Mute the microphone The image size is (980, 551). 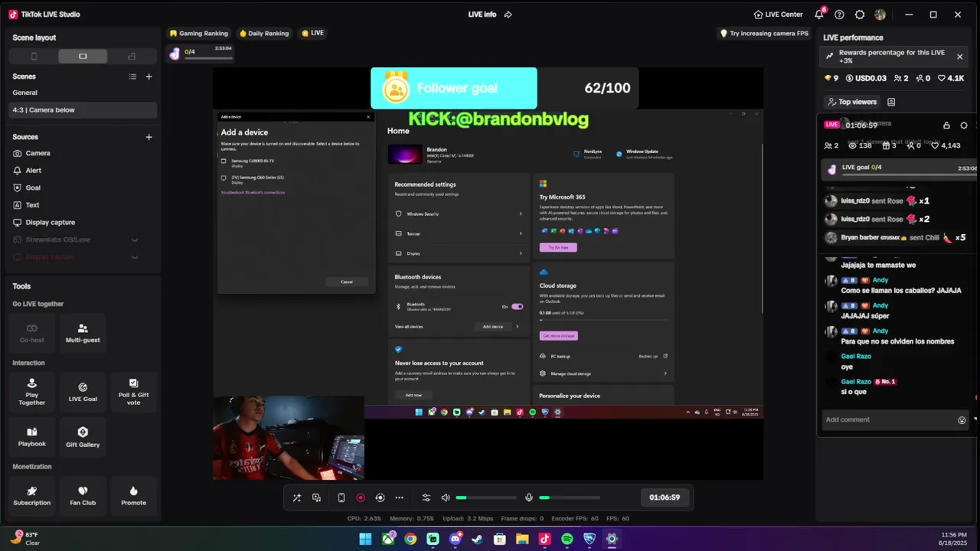click(x=528, y=497)
